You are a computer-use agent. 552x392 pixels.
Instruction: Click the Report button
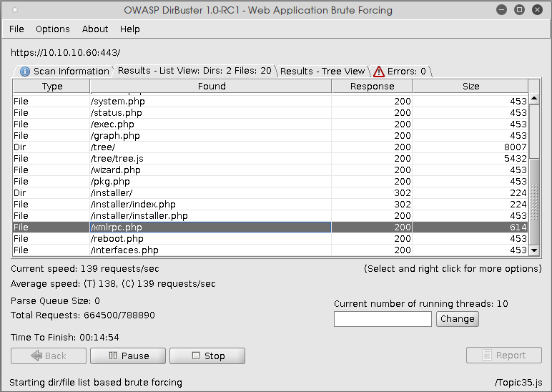[x=504, y=355]
